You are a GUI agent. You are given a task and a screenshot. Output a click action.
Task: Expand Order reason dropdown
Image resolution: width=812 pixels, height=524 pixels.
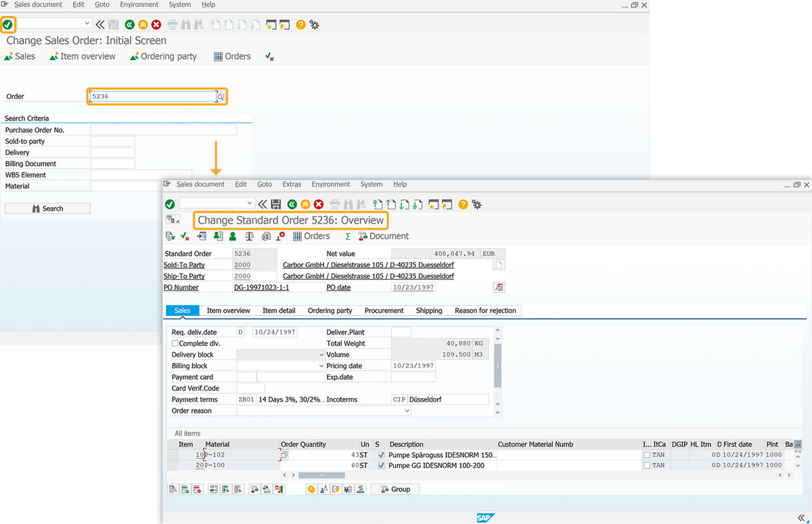[407, 411]
